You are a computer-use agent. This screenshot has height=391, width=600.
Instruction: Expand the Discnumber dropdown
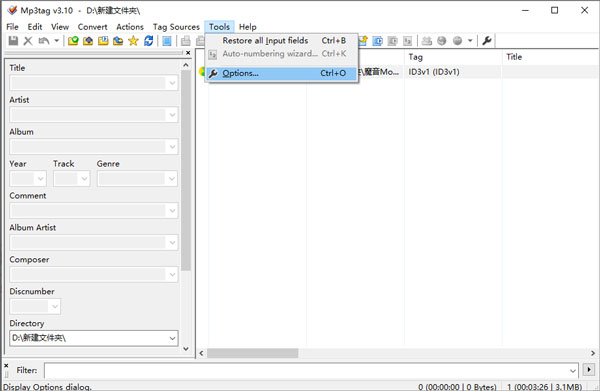coord(55,306)
